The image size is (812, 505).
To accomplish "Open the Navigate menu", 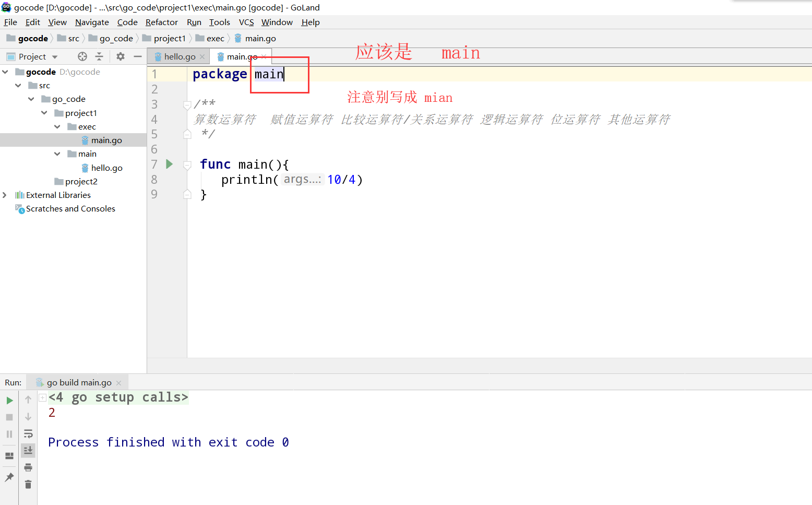I will coord(92,22).
